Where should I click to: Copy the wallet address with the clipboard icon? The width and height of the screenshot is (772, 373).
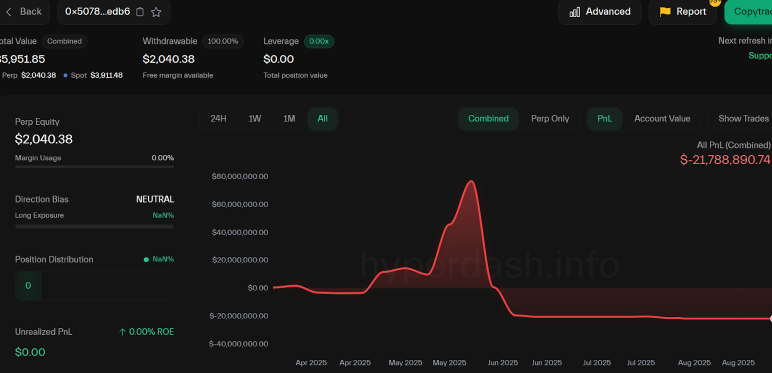(x=140, y=12)
